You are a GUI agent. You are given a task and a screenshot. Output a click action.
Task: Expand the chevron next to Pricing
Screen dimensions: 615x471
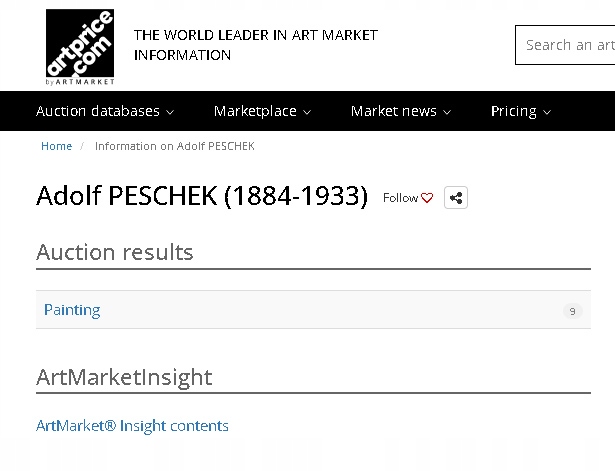547,112
